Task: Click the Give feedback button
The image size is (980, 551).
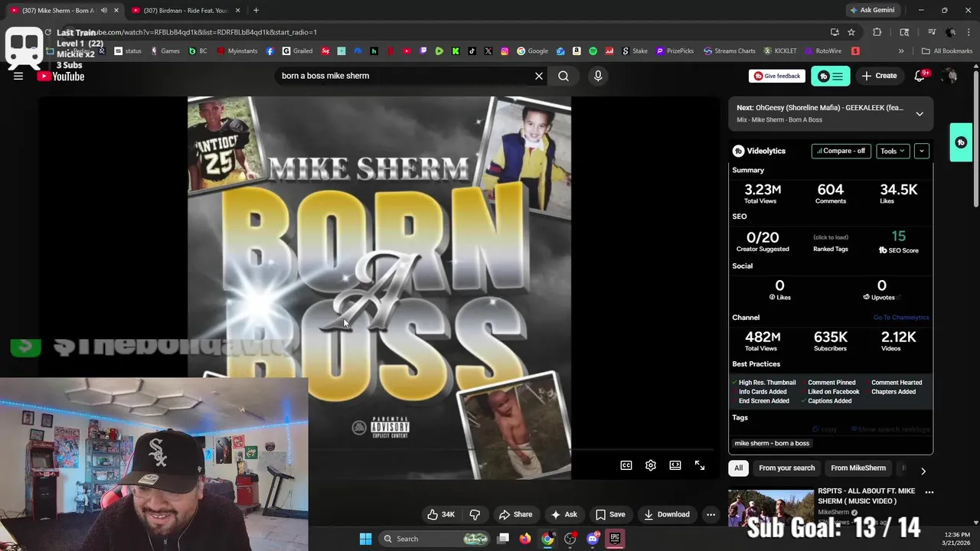Action: point(776,76)
